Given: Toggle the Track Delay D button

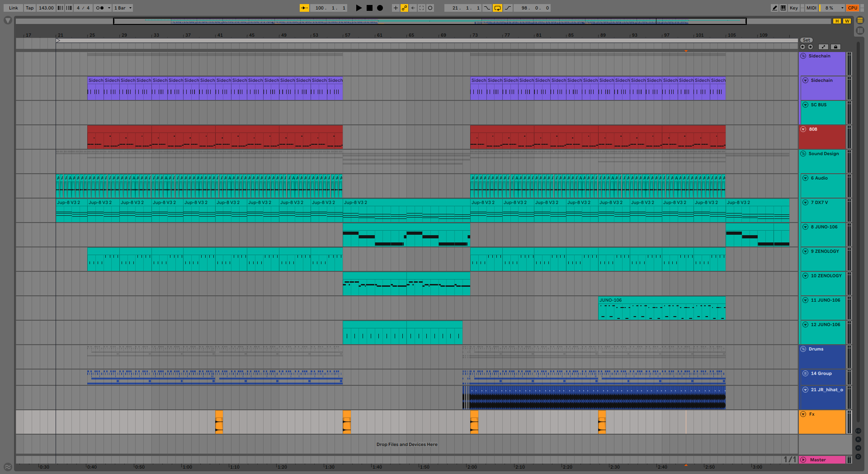Looking at the screenshot, I should coord(859,457).
